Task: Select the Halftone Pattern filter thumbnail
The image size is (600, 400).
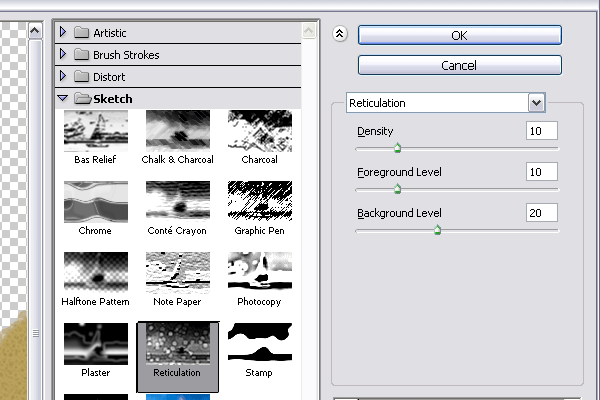Action: point(96,273)
